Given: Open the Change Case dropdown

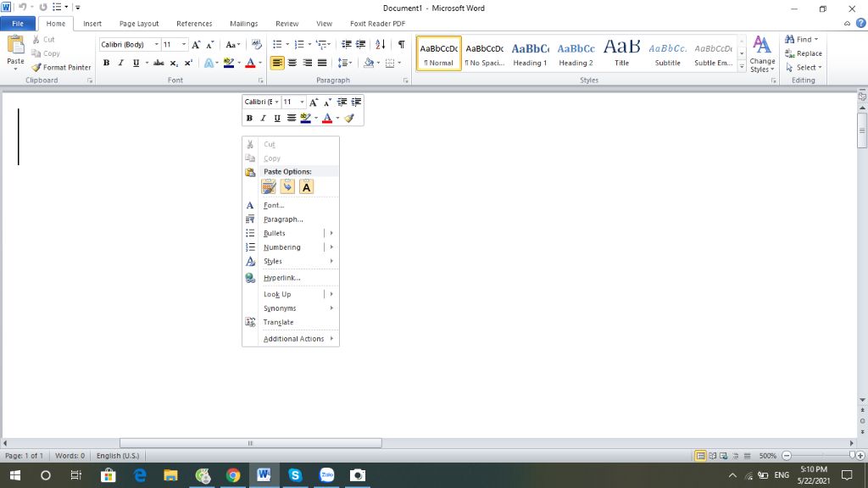Looking at the screenshot, I should (x=232, y=44).
